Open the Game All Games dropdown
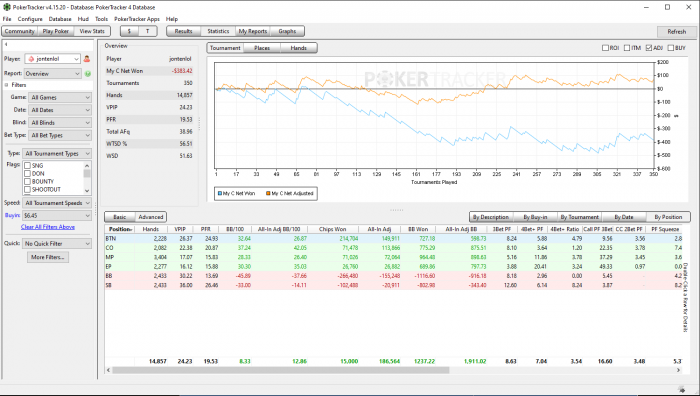700x396 pixels. 59,97
